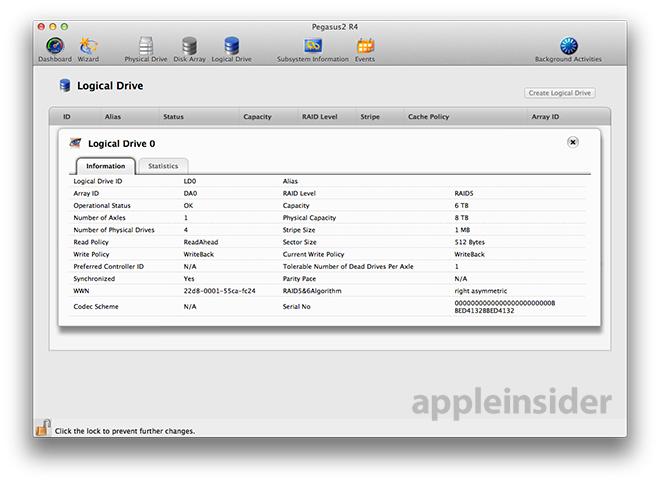Open the Disk Array section
Image resolution: width=660 pixels, height=483 pixels.
click(x=189, y=49)
